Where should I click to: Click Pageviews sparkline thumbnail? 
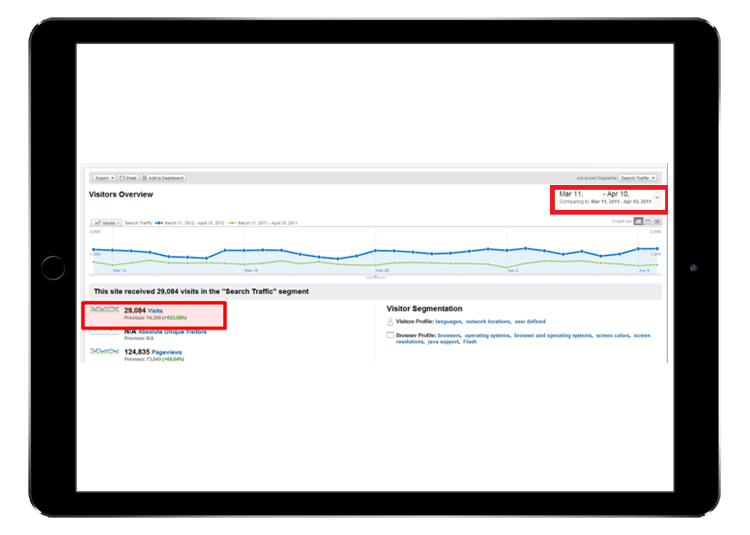pyautogui.click(x=104, y=351)
